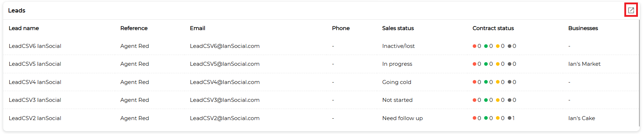This screenshot has width=644, height=134.
Task: Click the Contract status column header
Action: click(493, 28)
